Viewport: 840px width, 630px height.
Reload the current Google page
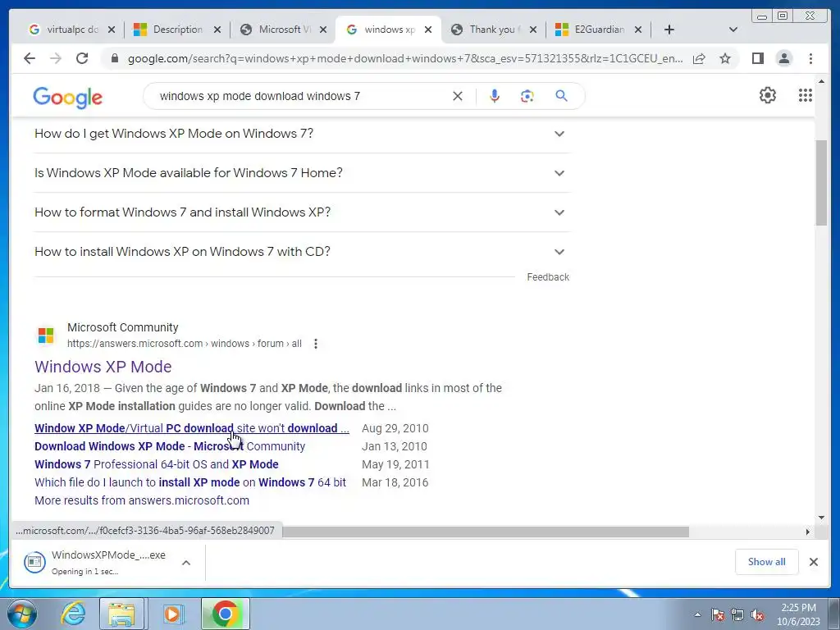click(x=82, y=58)
